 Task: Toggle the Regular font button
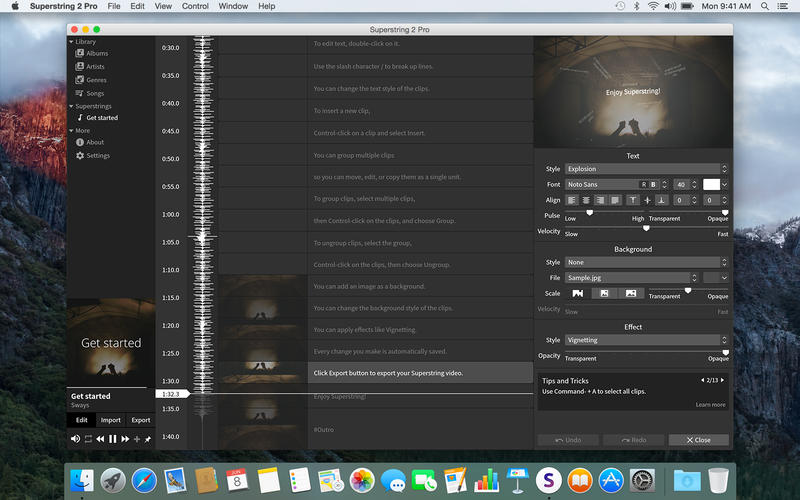tap(643, 184)
